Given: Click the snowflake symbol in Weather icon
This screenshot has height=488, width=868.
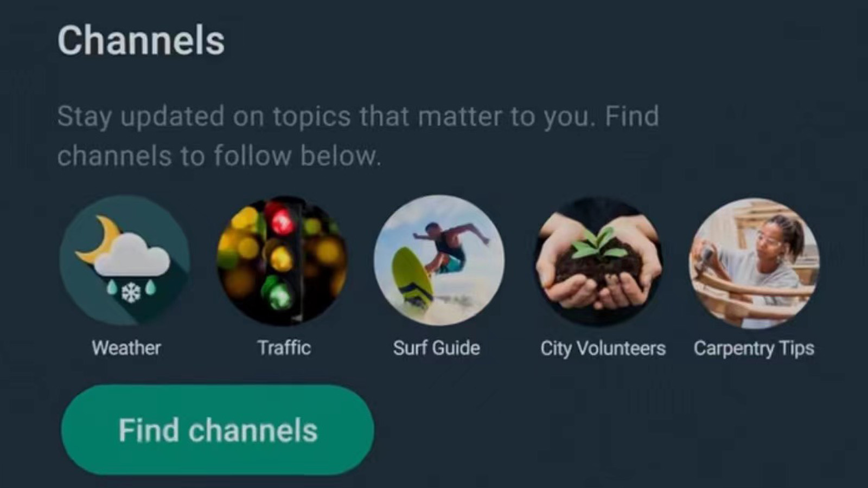Looking at the screenshot, I should point(131,293).
